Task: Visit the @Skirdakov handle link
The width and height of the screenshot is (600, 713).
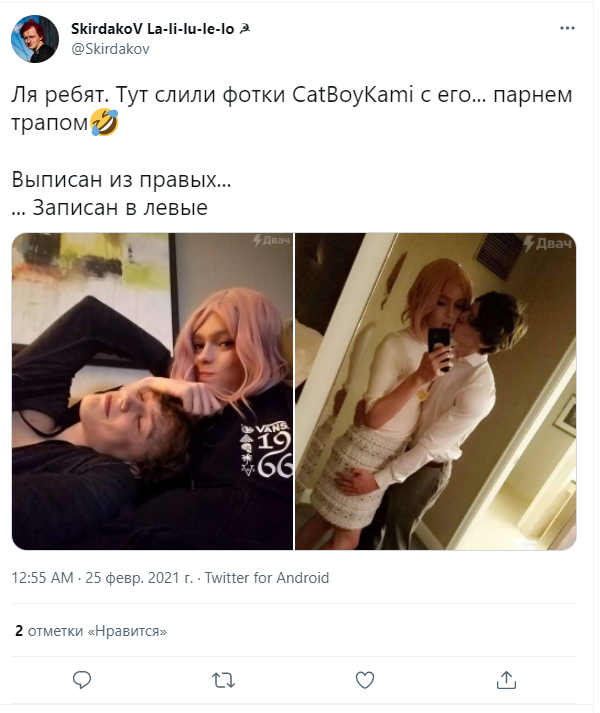Action: click(x=110, y=49)
